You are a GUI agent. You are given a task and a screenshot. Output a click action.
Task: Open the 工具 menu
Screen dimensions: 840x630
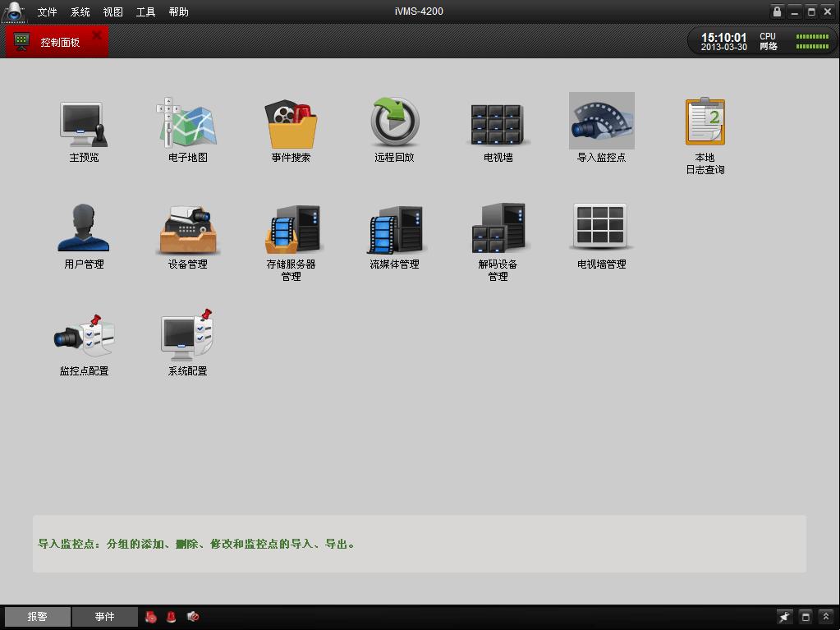pyautogui.click(x=145, y=12)
